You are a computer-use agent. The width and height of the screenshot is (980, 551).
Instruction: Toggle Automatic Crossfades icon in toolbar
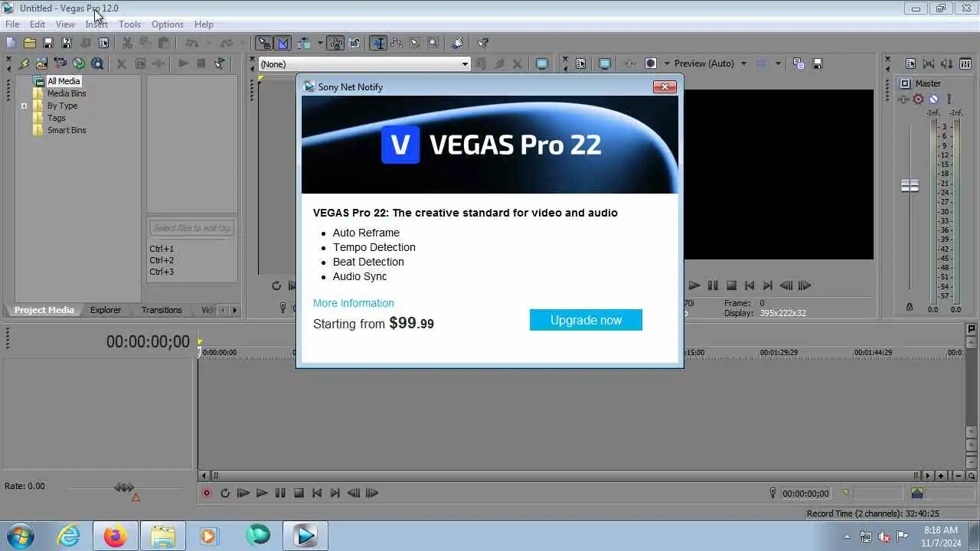point(283,43)
